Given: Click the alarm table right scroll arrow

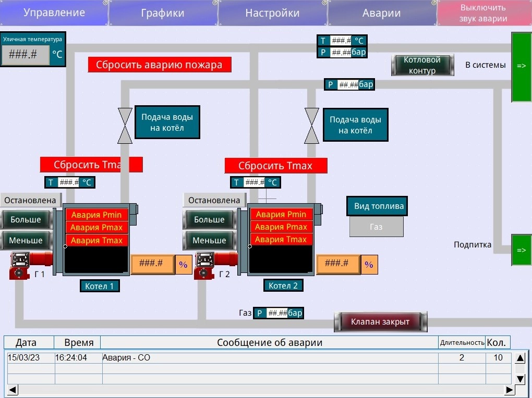Looking at the screenshot, I should [509, 390].
